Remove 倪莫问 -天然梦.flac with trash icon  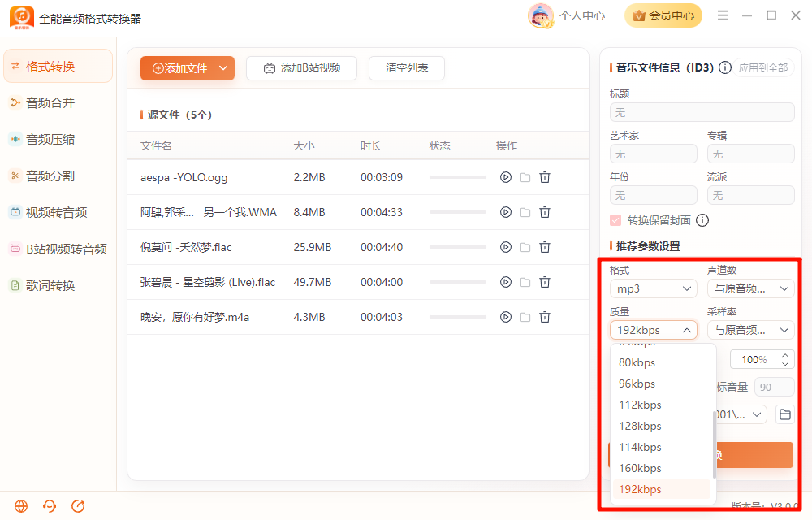[545, 247]
